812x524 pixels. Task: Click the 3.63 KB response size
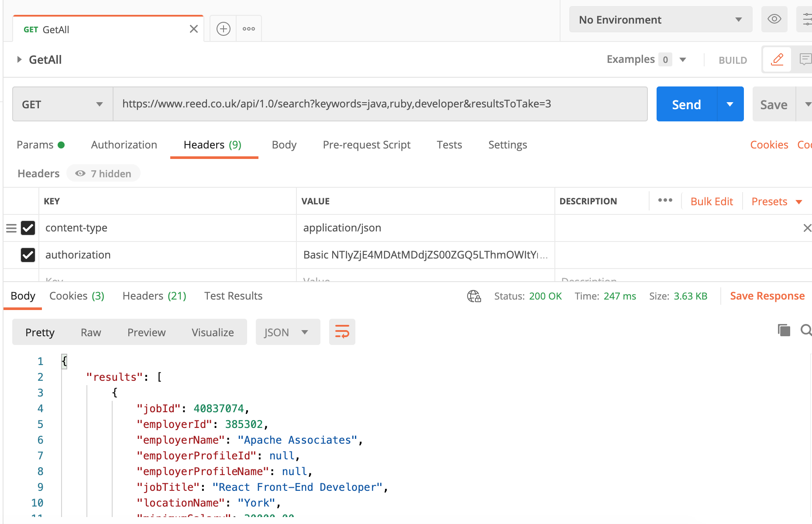click(690, 296)
